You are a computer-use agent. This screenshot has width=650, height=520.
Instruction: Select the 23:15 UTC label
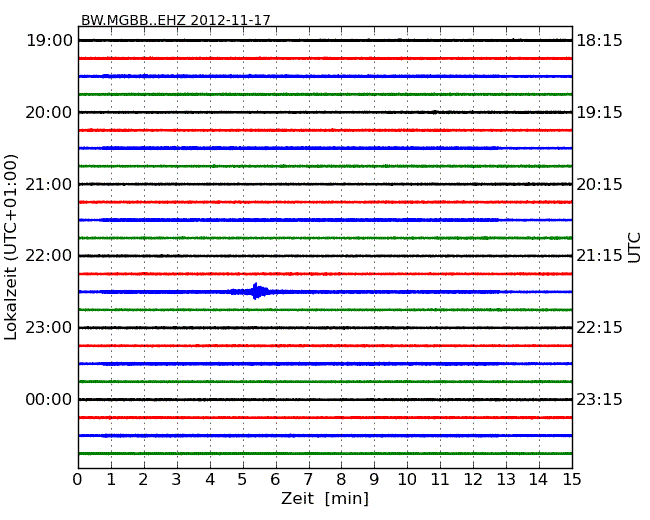599,399
